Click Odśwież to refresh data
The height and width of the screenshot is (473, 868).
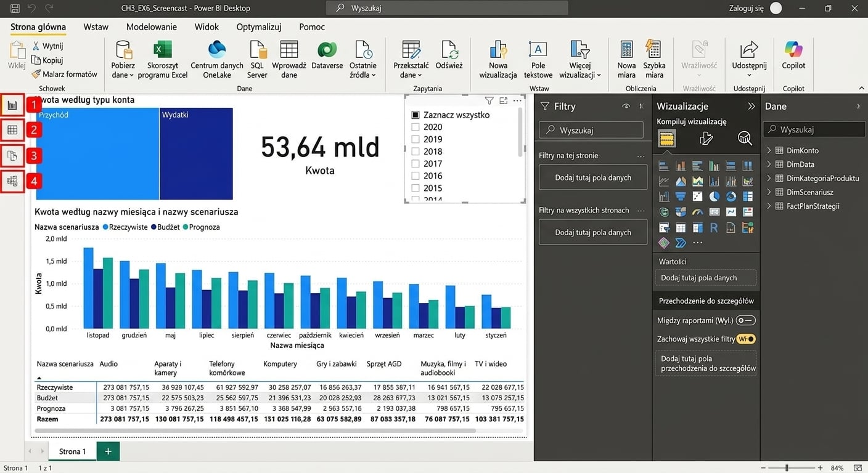(x=449, y=55)
